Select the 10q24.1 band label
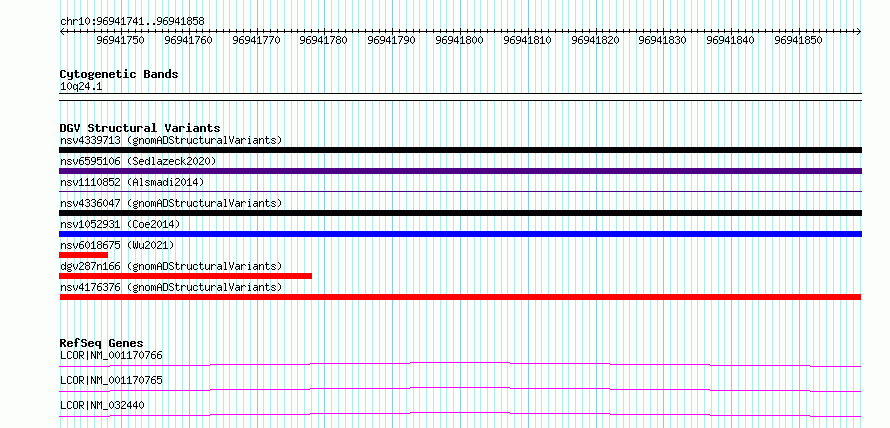 (81, 87)
